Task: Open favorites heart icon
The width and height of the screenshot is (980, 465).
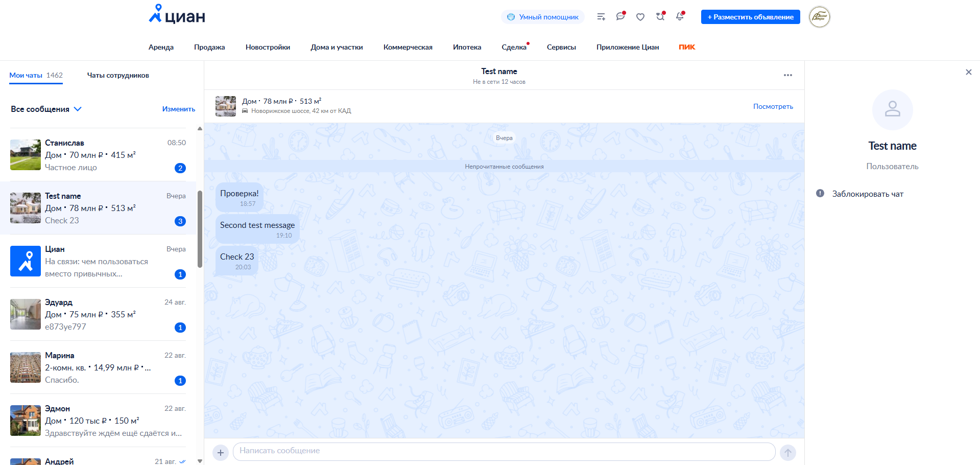Action: (640, 17)
